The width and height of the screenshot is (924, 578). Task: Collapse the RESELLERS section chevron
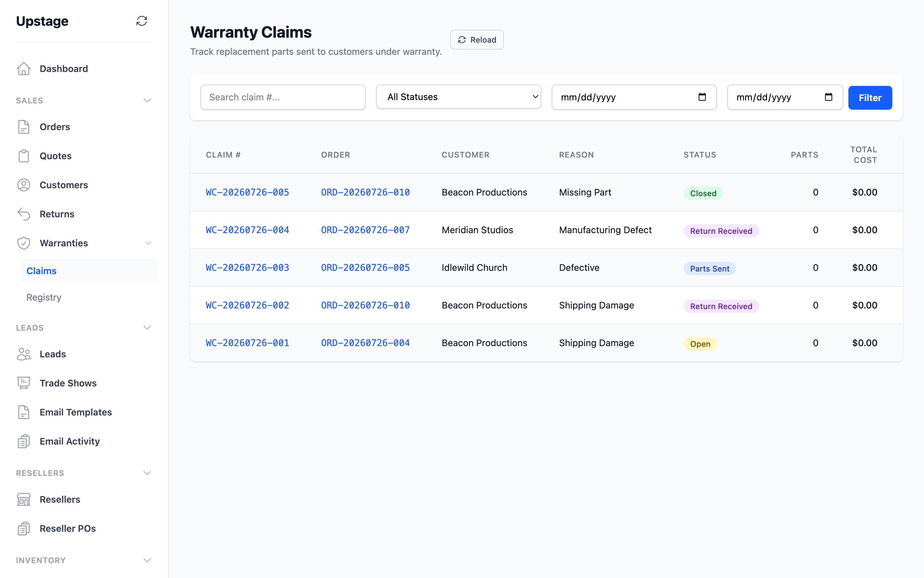pyautogui.click(x=147, y=473)
